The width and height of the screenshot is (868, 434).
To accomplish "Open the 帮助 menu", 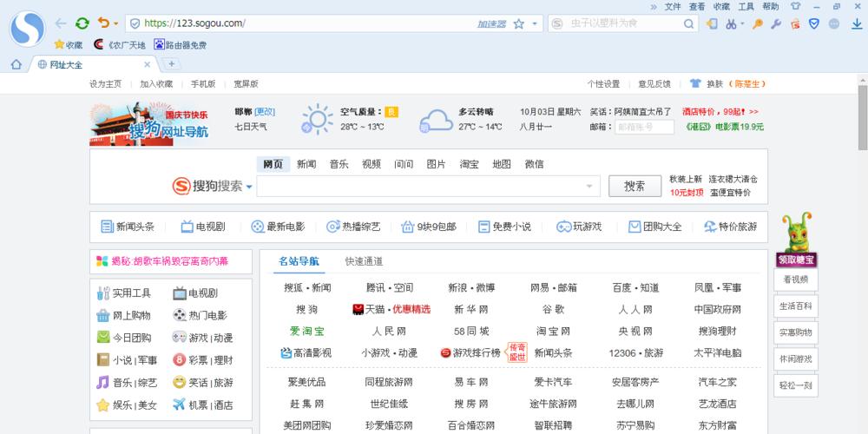I will click(770, 7).
